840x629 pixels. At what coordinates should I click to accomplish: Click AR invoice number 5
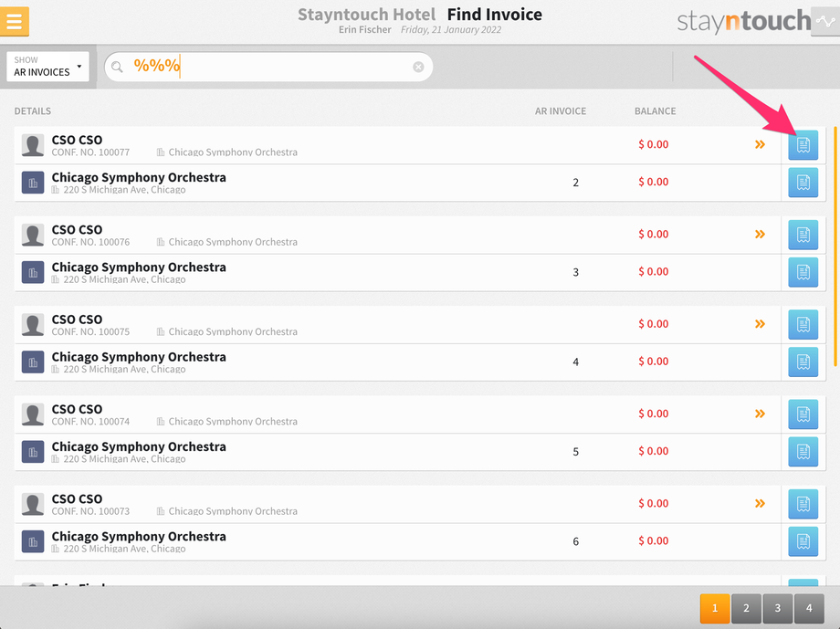tap(575, 452)
